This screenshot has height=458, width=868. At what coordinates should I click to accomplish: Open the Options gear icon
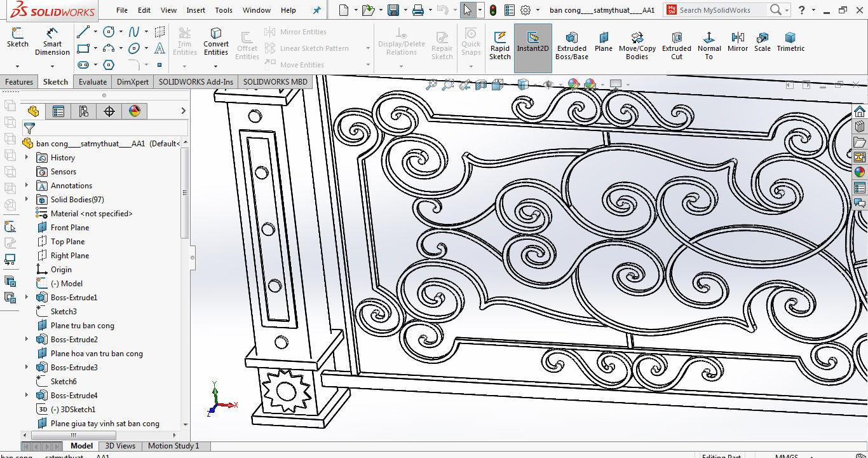(x=526, y=10)
